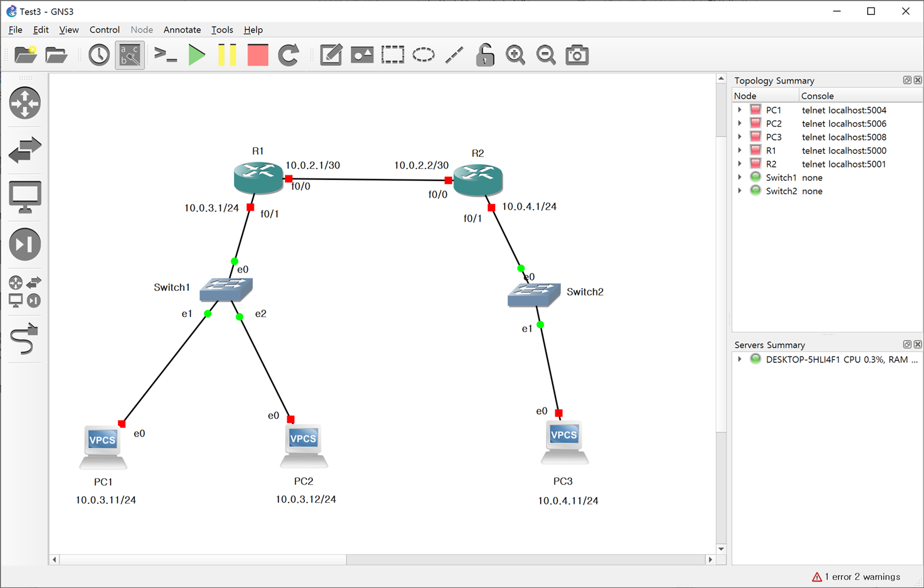Browse routers in the device sidebar
924x588 pixels.
(x=25, y=103)
